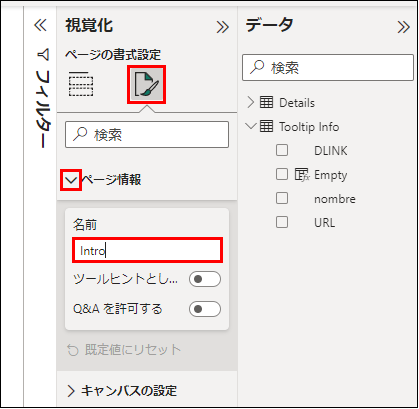Screen dimensions: 419x409
Task: Toggle the Q&A を許可する switch
Action: 205,309
